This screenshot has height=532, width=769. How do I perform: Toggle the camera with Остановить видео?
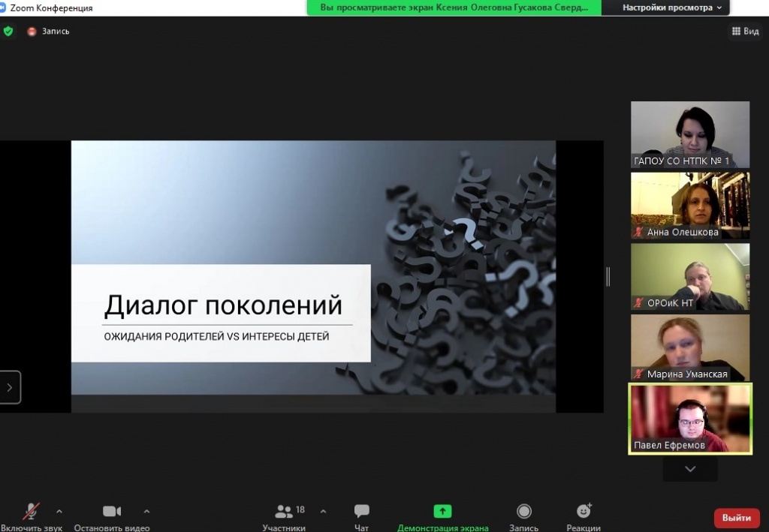(x=112, y=512)
